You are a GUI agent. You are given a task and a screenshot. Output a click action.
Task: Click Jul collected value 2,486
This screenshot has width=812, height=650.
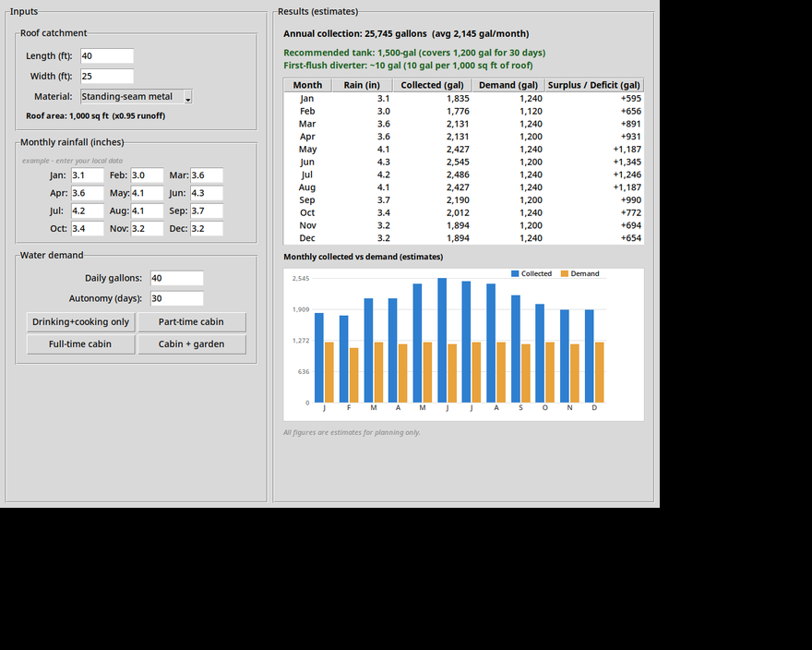[459, 175]
